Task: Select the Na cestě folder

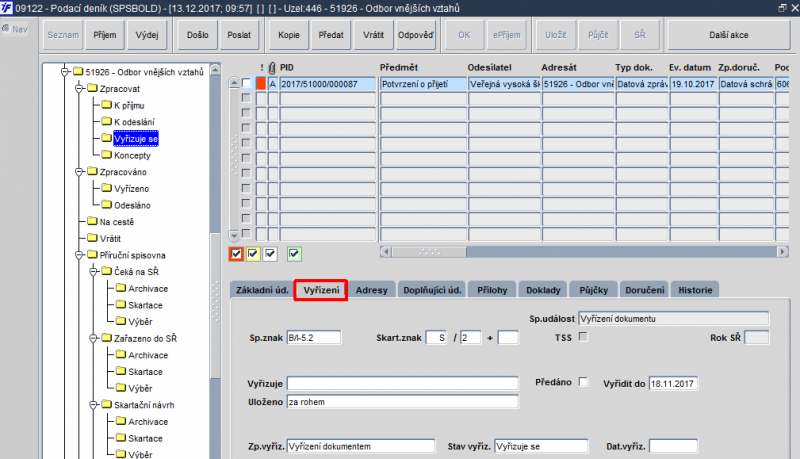Action: point(117,222)
